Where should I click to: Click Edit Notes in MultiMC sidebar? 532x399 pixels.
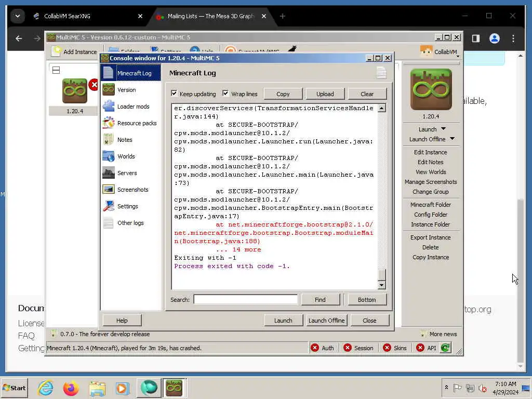pyautogui.click(x=431, y=162)
